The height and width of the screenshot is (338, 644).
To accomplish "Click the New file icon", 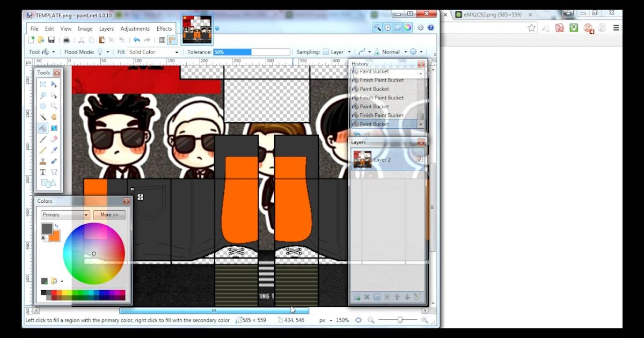I will click(32, 40).
